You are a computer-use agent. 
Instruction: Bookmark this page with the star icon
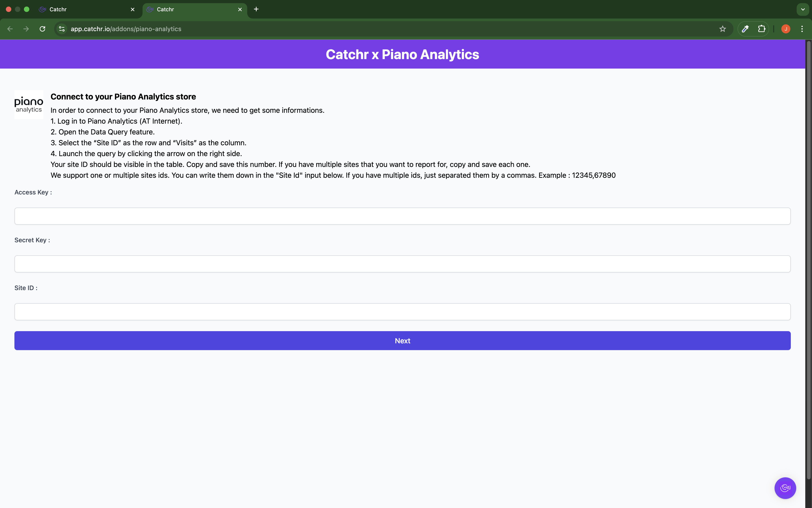[722, 29]
